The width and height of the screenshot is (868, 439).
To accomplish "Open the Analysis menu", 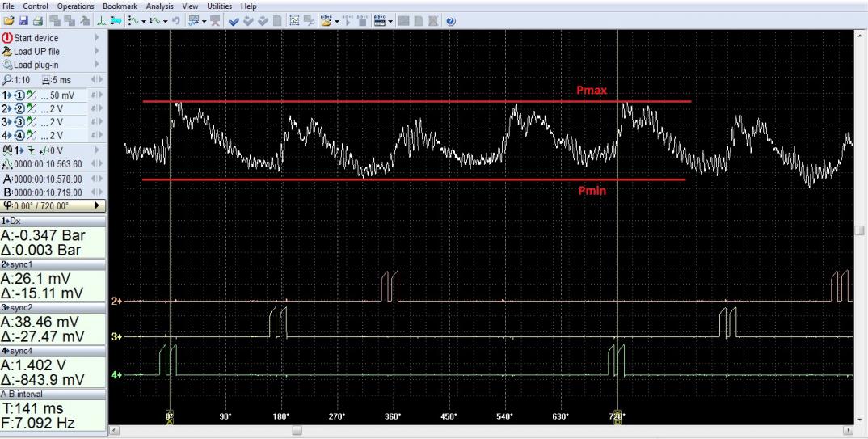I will (160, 6).
